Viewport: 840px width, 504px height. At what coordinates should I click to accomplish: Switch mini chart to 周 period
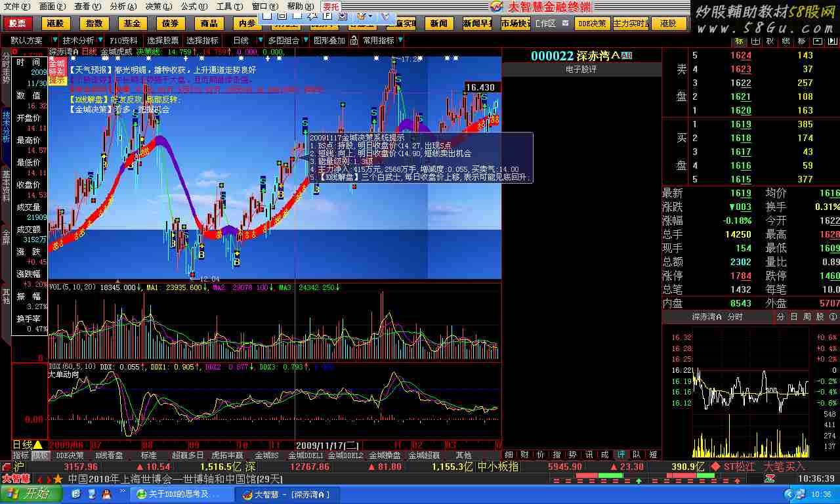[x=807, y=316]
